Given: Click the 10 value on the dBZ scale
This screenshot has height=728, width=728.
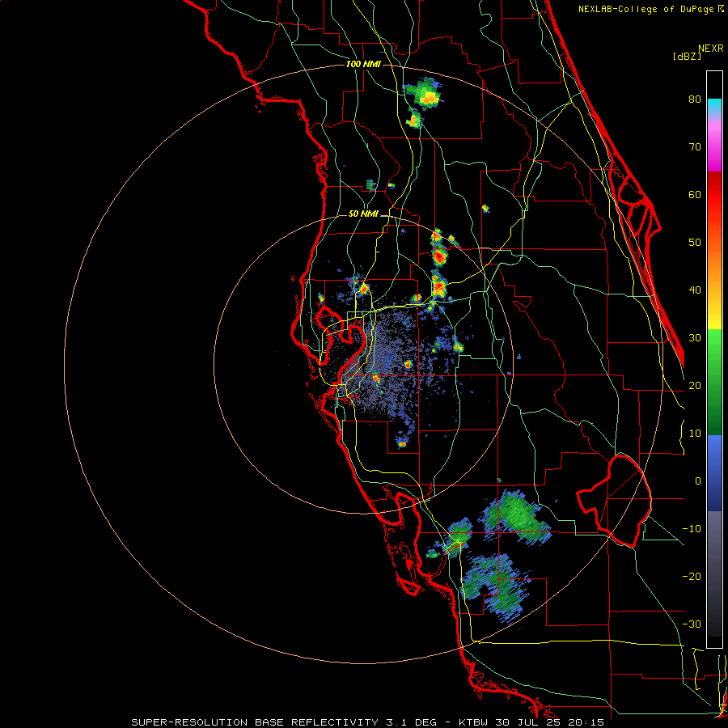Looking at the screenshot, I should 695,434.
